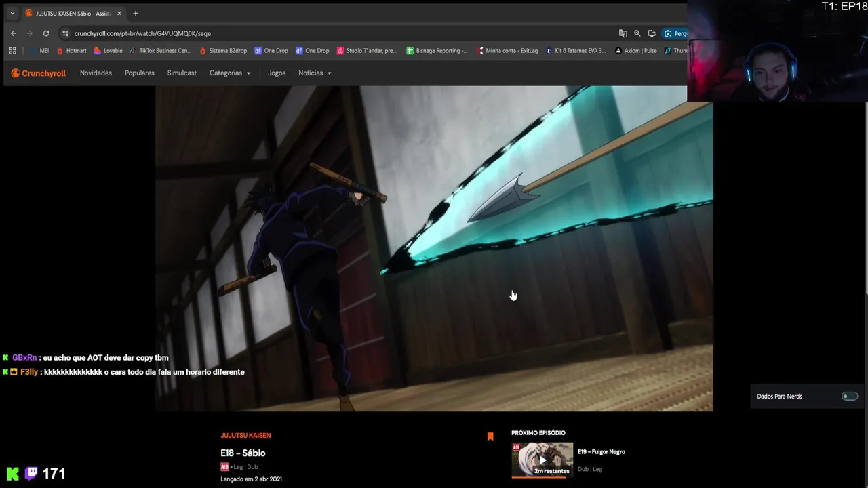This screenshot has width=868, height=488.
Task: Toggle the Dados Para Nerds switch
Action: (850, 396)
